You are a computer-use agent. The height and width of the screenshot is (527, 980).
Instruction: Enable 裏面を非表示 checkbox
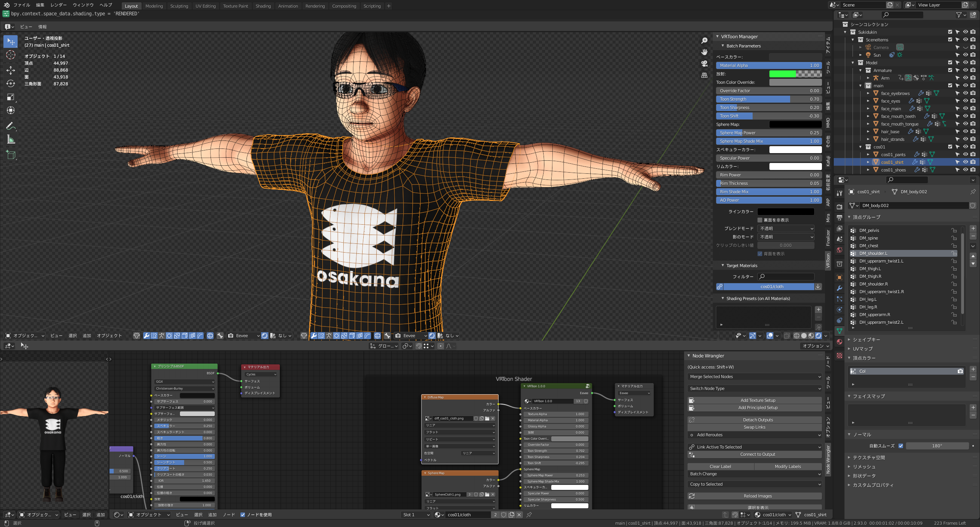(760, 220)
